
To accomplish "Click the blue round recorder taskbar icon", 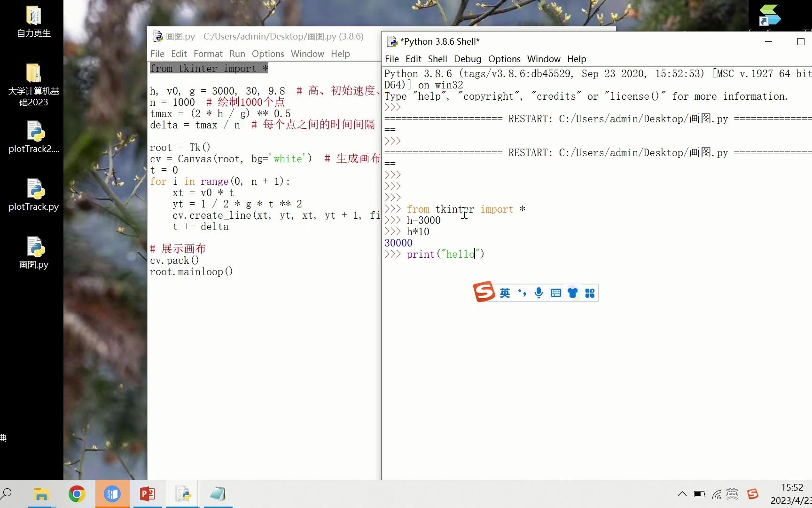I will [x=112, y=494].
